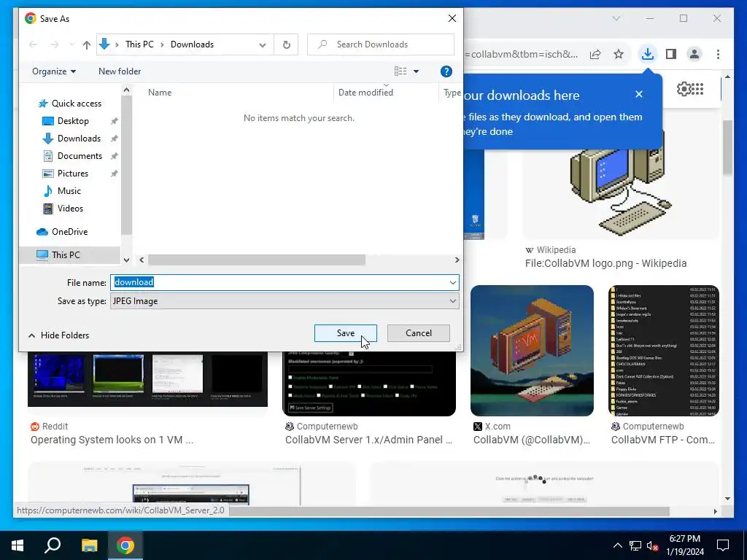
Task: Show hidden system tray icons
Action: [x=617, y=545]
